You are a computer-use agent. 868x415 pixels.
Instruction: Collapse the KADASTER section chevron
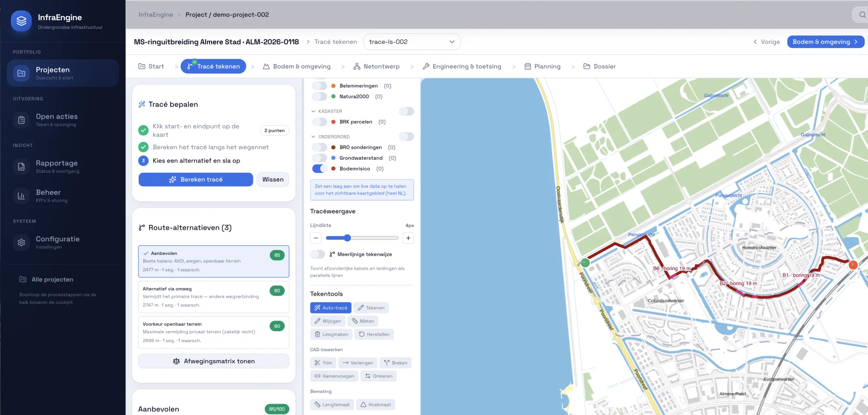point(313,111)
